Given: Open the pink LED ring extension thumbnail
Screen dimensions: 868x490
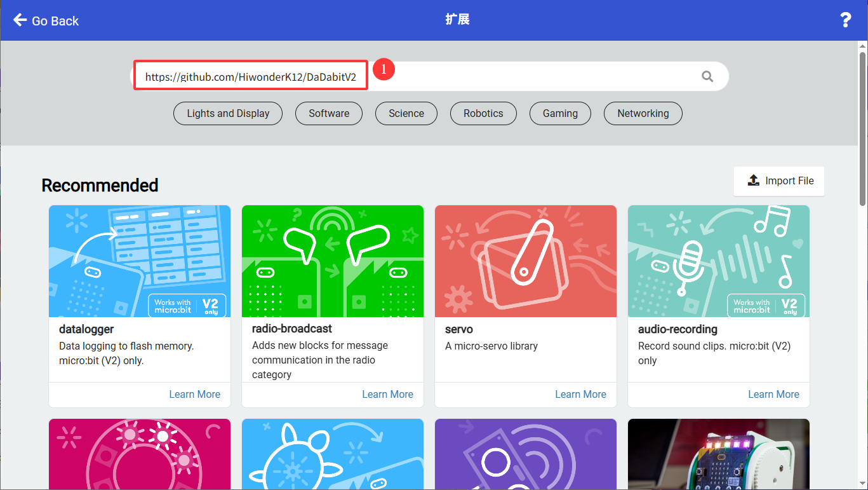Looking at the screenshot, I should click(140, 454).
